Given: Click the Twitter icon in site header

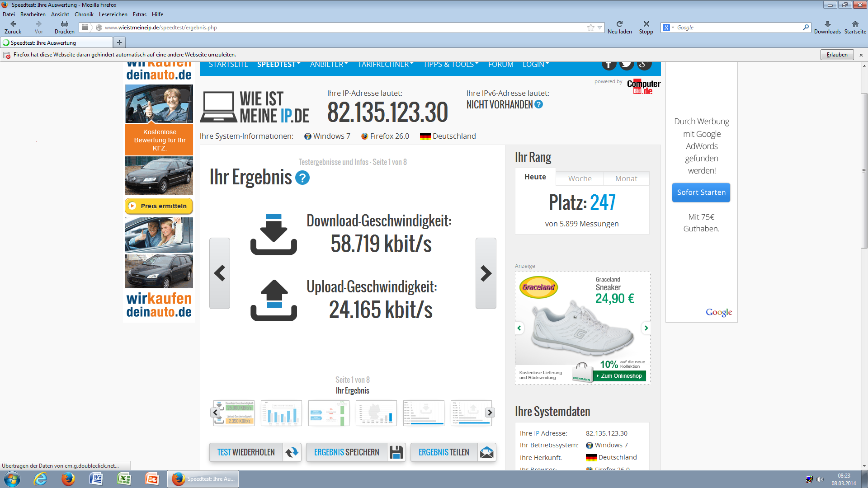Looking at the screenshot, I should [627, 65].
